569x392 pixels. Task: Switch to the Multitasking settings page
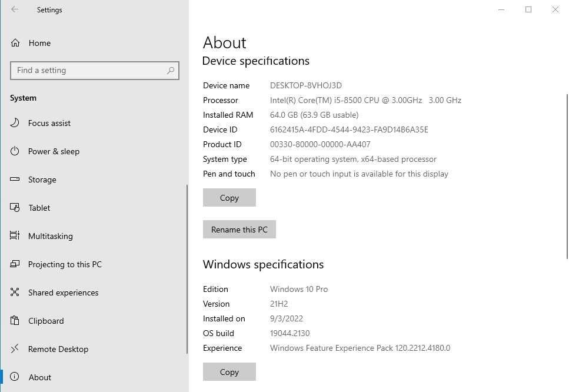(x=51, y=236)
